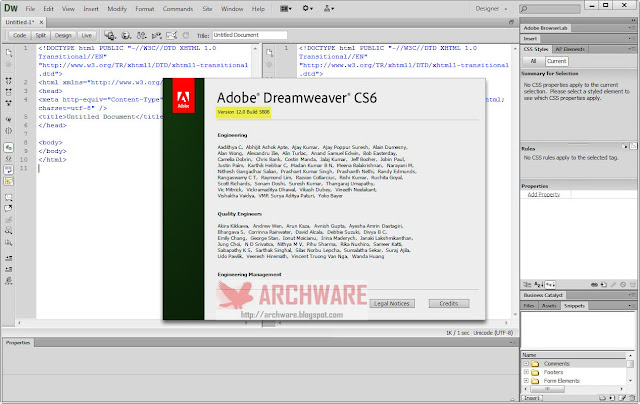
Task: Click the search field in the application bar
Action: coord(549,9)
